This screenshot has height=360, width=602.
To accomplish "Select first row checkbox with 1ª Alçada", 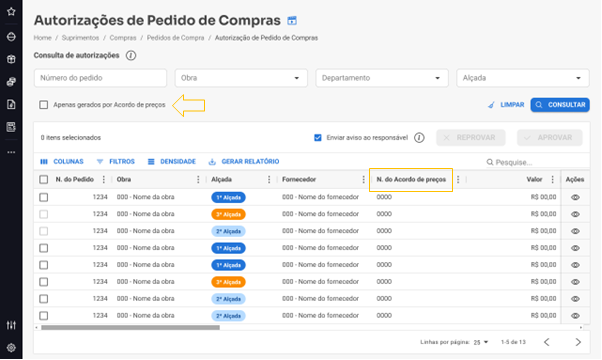I will [x=44, y=197].
